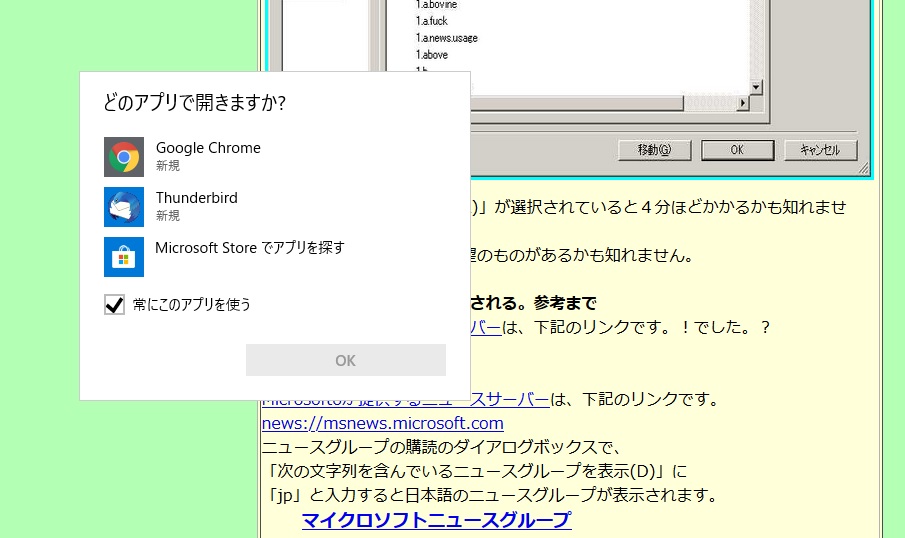Click the キャンセル button
Image resolution: width=905 pixels, height=538 pixels.
click(x=820, y=150)
